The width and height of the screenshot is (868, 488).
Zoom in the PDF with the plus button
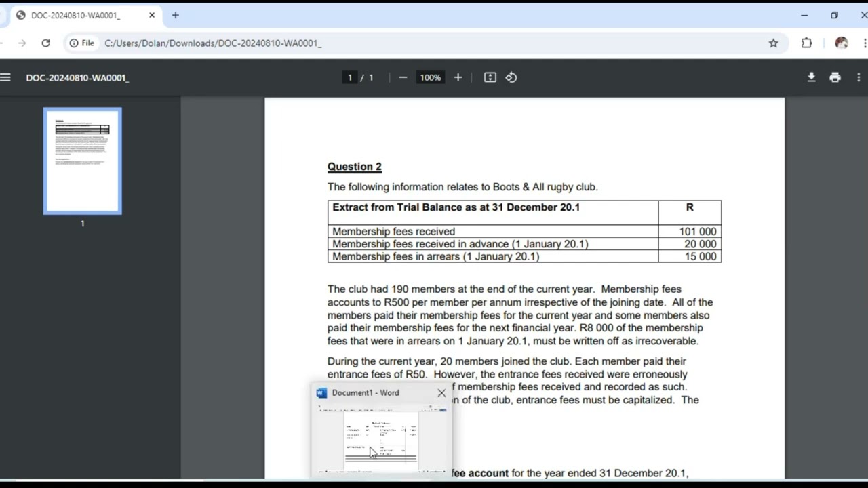[x=458, y=77]
